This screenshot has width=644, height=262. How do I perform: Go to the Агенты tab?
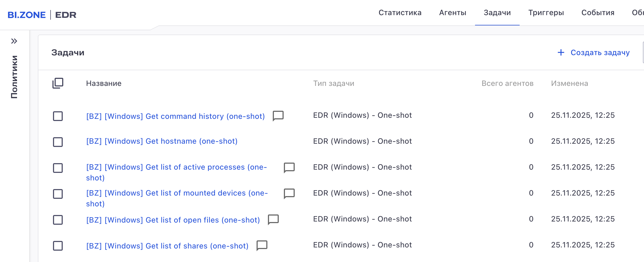(x=453, y=13)
